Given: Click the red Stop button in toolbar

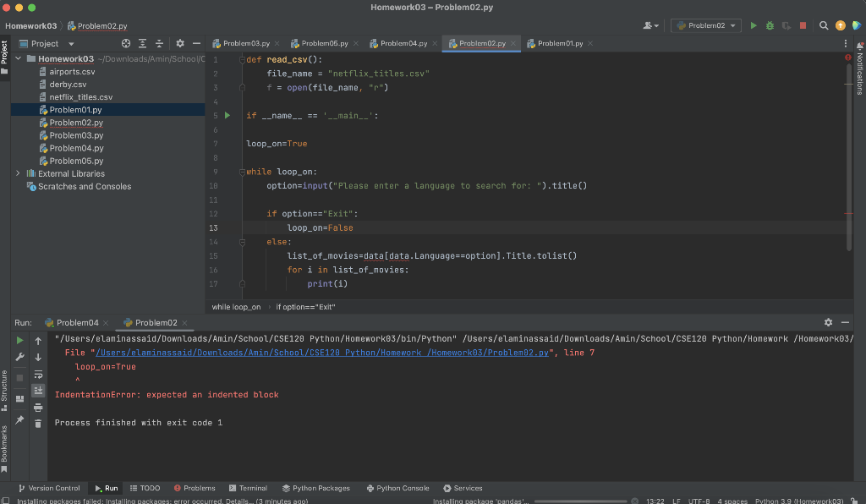Looking at the screenshot, I should [803, 25].
